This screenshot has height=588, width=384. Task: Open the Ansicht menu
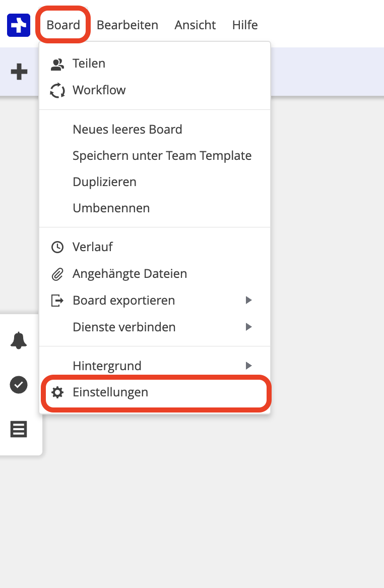pyautogui.click(x=195, y=25)
